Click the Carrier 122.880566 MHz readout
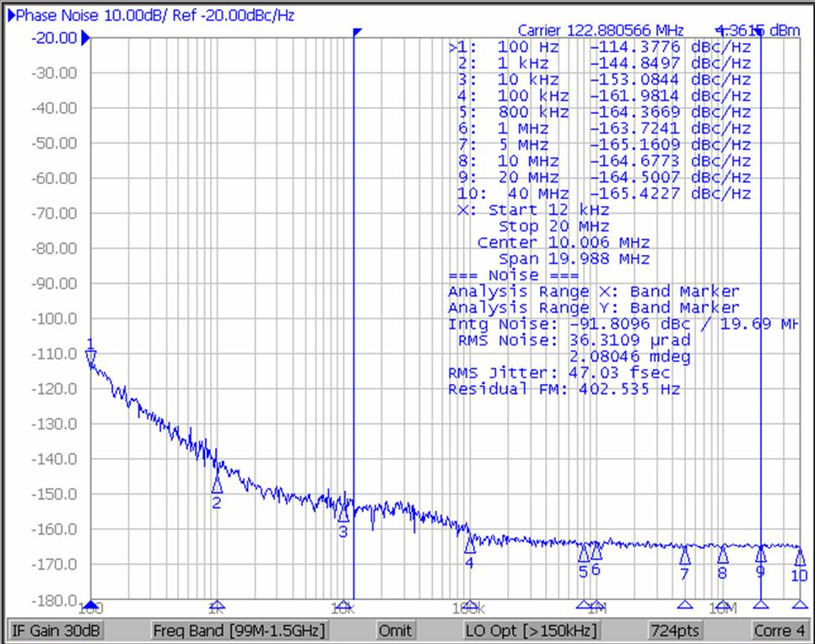 [600, 30]
